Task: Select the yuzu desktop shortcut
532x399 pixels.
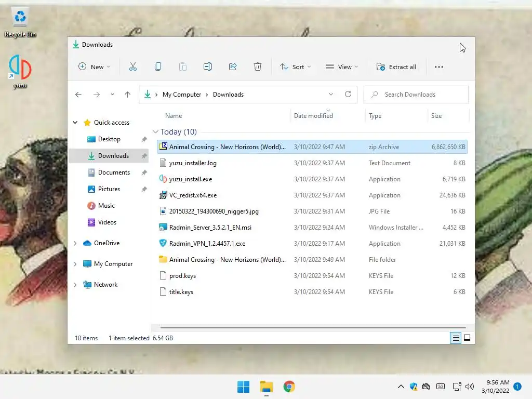Action: pyautogui.click(x=20, y=72)
